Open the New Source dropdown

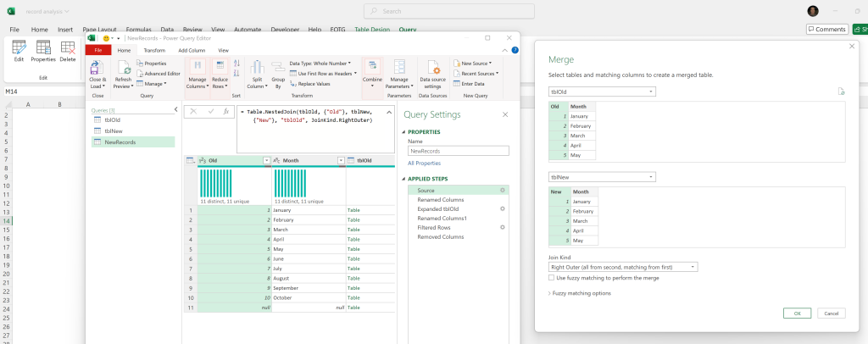click(x=472, y=64)
